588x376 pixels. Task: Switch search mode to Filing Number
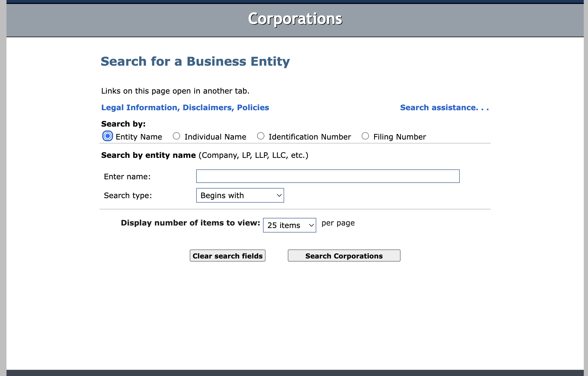(365, 136)
